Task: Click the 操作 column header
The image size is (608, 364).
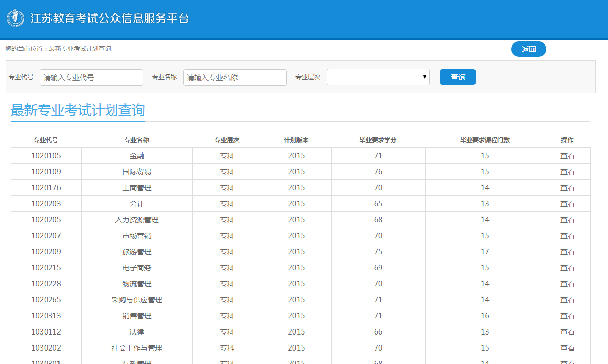Action: 567,140
